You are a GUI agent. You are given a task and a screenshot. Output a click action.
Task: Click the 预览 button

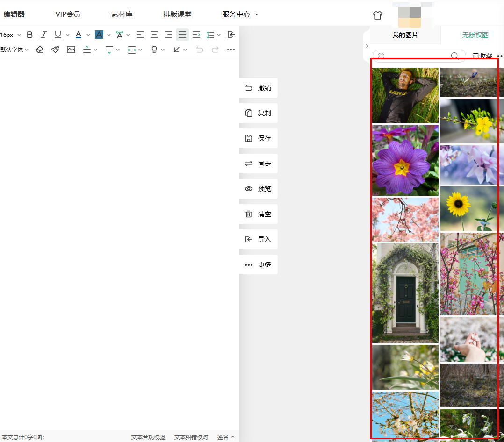(259, 189)
